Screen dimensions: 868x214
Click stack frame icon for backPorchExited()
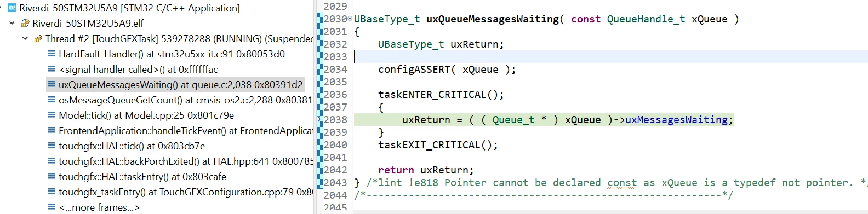(52, 161)
